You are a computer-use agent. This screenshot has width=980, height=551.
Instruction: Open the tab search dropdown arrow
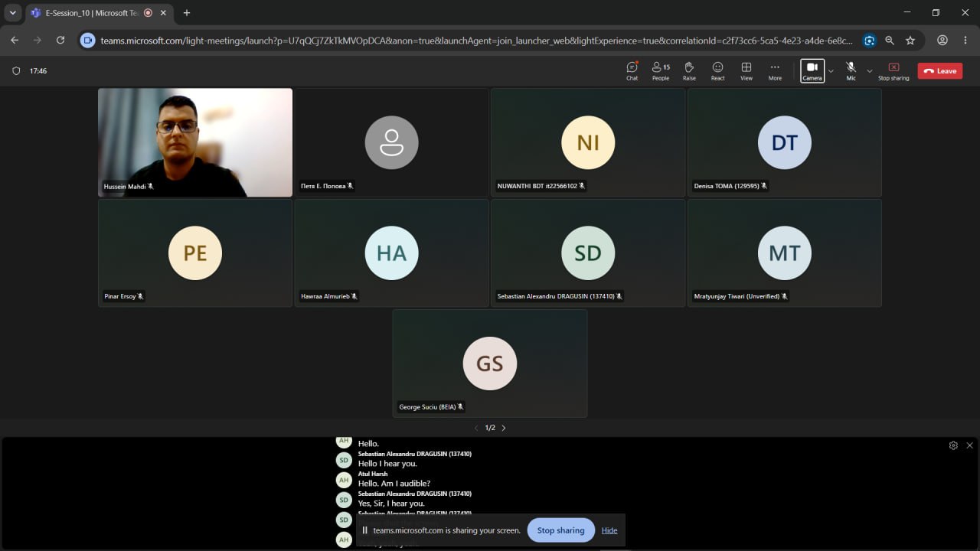pyautogui.click(x=12, y=13)
